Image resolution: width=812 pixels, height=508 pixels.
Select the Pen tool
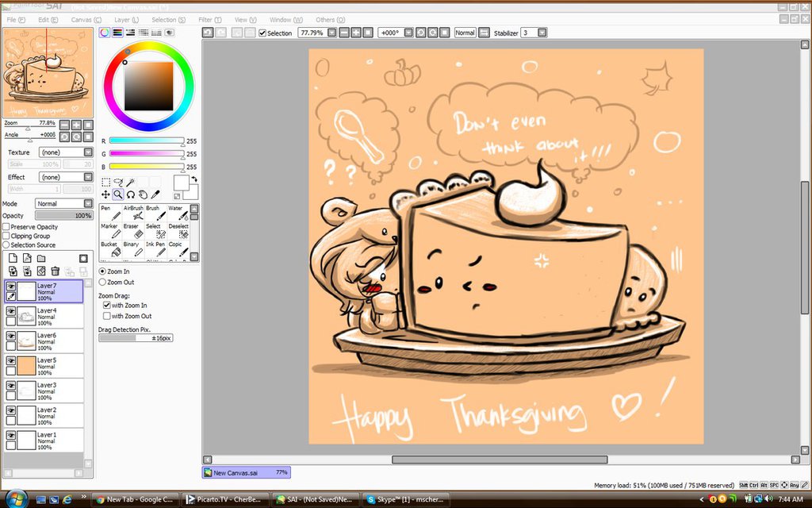[109, 213]
